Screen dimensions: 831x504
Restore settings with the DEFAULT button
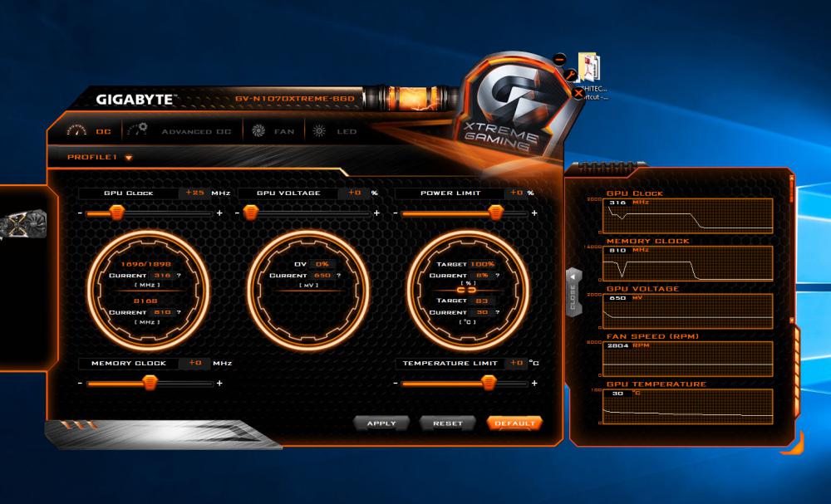(x=514, y=423)
